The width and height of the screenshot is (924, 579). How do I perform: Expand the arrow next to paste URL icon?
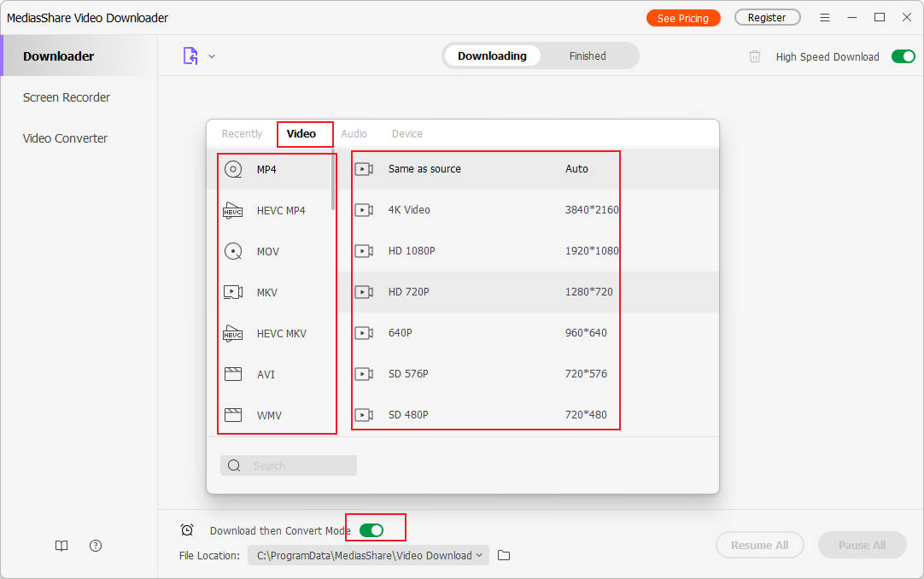point(212,56)
